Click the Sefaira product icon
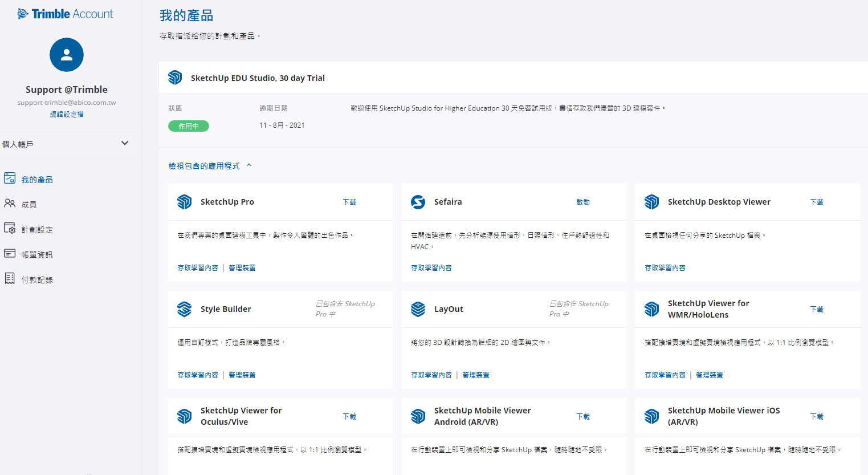Screen dimensions: 868x475 pos(418,202)
